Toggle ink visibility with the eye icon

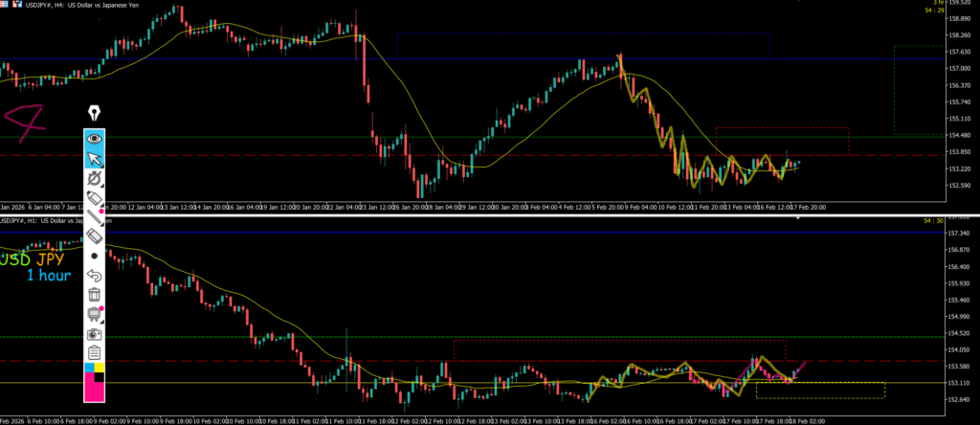[95, 139]
